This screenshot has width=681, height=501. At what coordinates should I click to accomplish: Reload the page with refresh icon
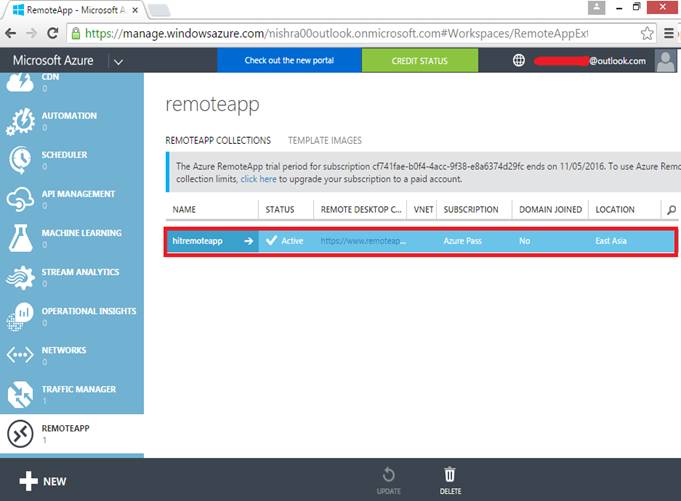point(53,33)
